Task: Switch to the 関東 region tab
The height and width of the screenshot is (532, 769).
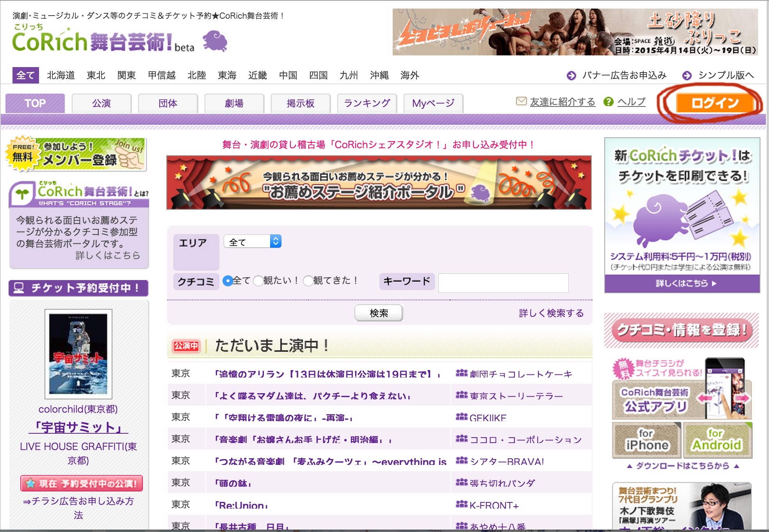Action: click(126, 75)
